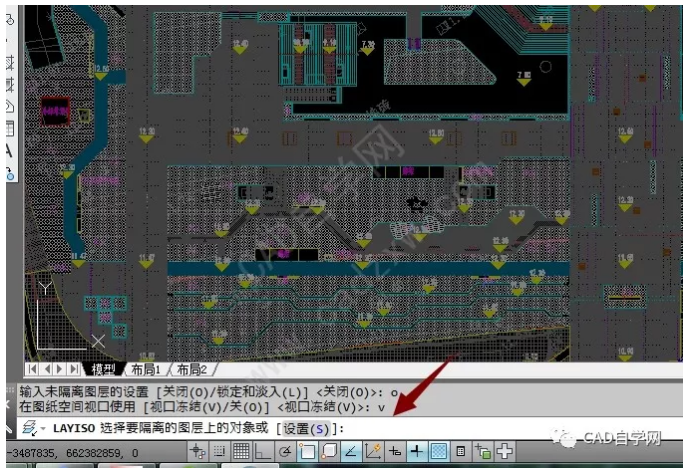Image resolution: width=692 pixels, height=472 pixels.
Task: Jump to first layout tab arrow
Action: pyautogui.click(x=32, y=369)
